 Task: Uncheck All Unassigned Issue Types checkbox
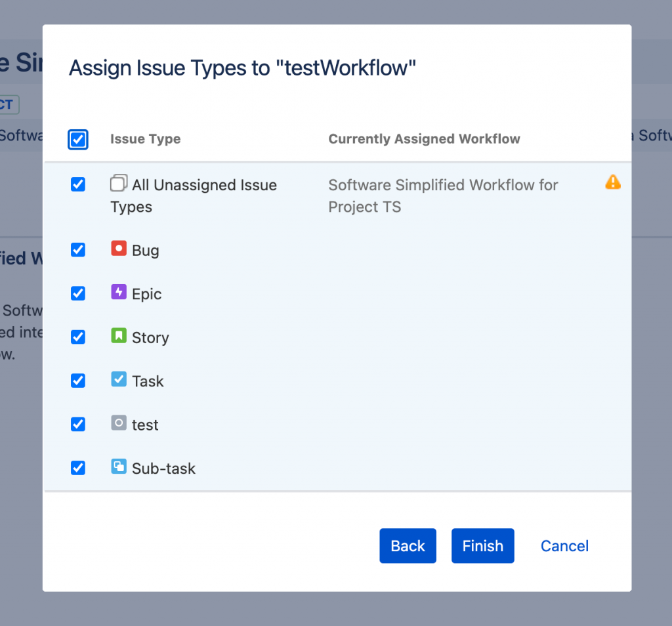click(x=78, y=184)
